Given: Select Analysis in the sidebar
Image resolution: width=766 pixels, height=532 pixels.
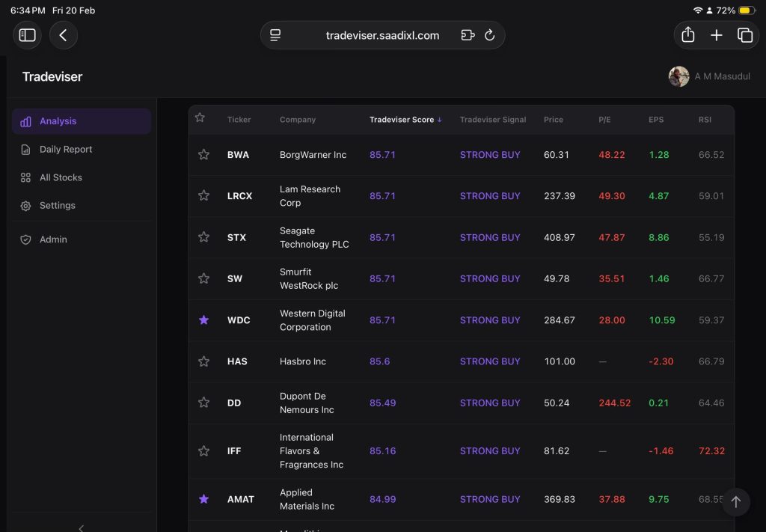Looking at the screenshot, I should (x=82, y=121).
